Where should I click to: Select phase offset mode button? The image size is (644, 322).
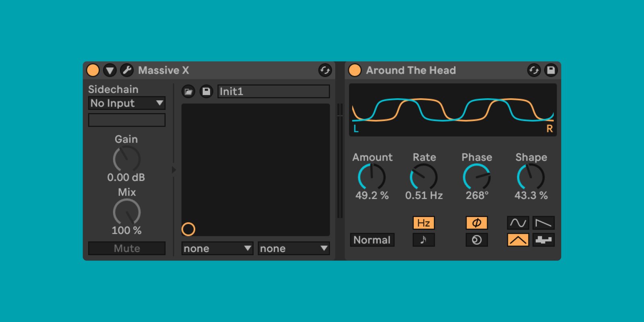coord(477,223)
